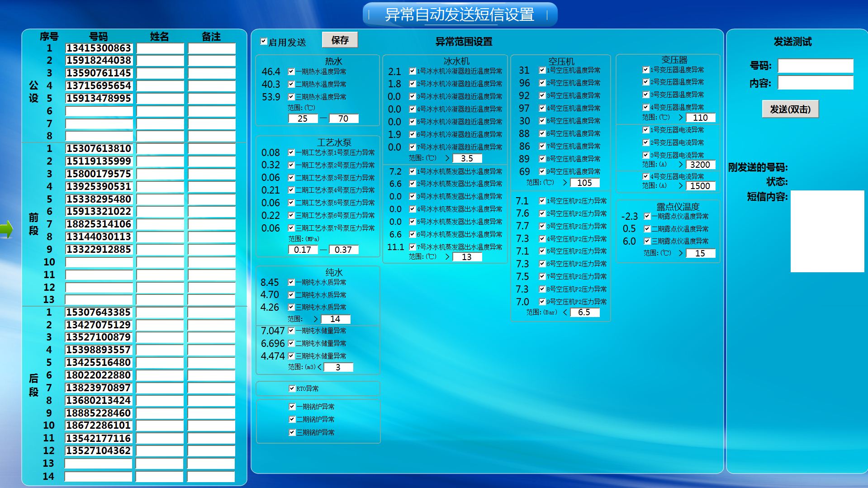This screenshot has height=488, width=868.
Task: Select phone number field containing 13415300863
Action: tap(99, 48)
